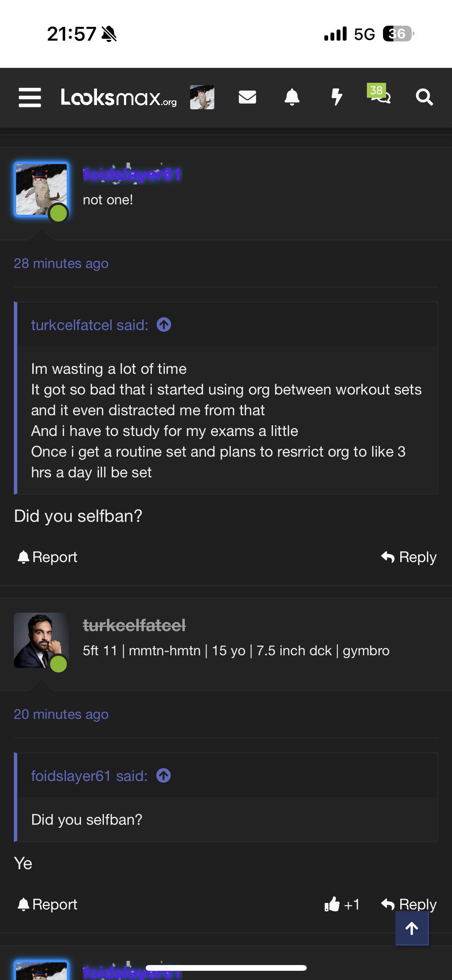452x980 pixels.
Task: Go to Looksmax.org home logo
Action: tap(118, 97)
